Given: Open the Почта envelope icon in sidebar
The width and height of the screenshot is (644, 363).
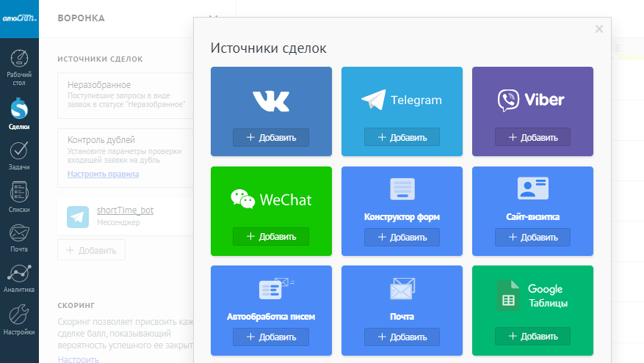Looking at the screenshot, I should [19, 235].
